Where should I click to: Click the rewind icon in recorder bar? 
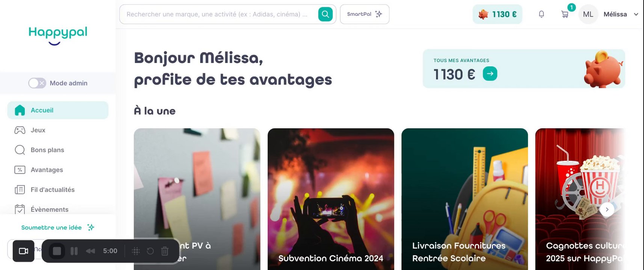(90, 251)
